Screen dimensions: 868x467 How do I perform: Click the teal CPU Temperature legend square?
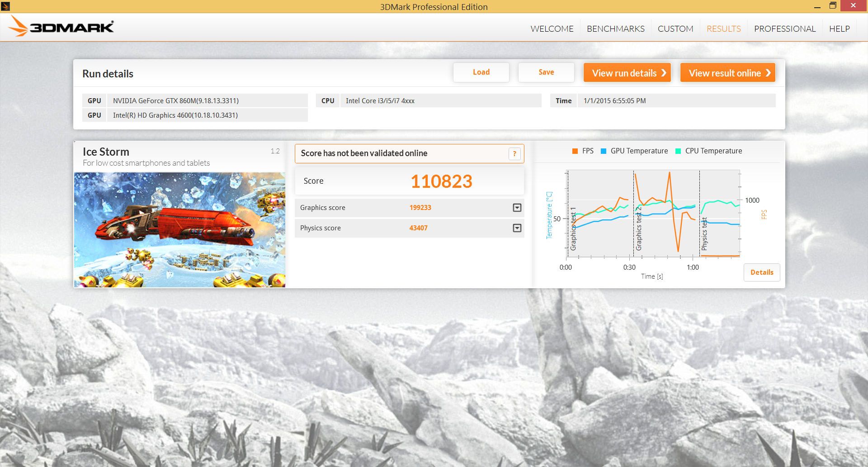678,151
